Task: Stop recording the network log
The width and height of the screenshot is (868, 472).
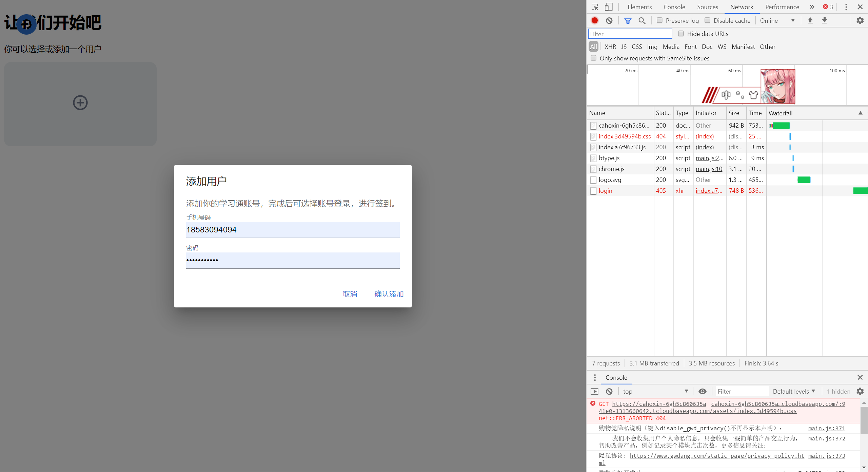Action: click(x=594, y=20)
